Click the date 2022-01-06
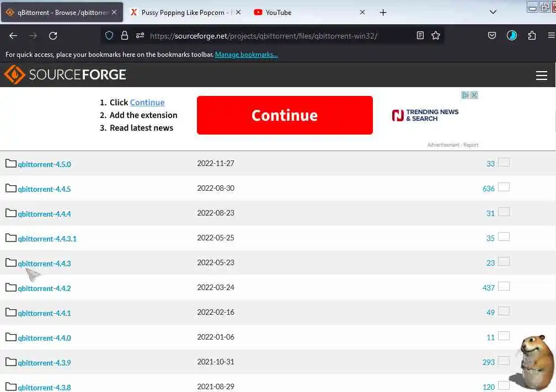 pyautogui.click(x=216, y=337)
